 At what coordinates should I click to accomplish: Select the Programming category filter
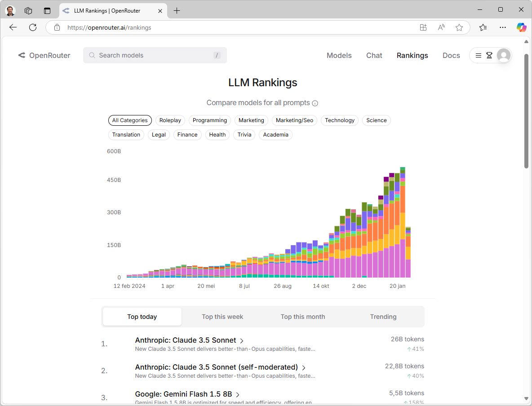pyautogui.click(x=210, y=120)
